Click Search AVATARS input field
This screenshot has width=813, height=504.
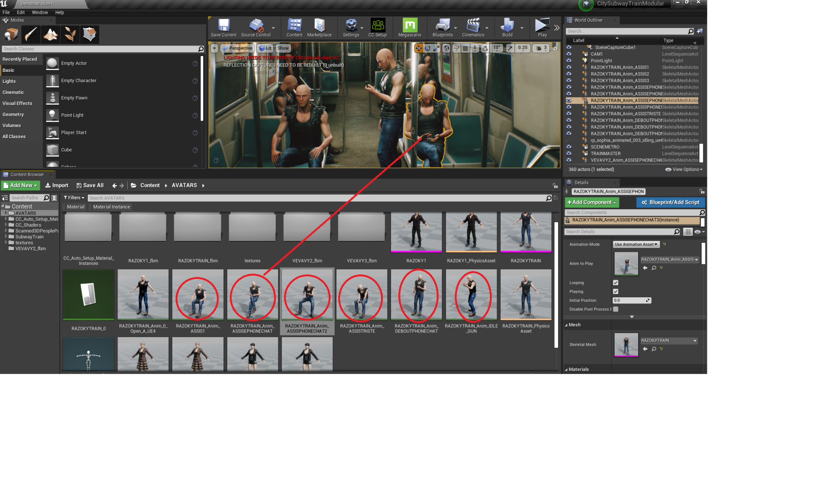click(x=320, y=198)
